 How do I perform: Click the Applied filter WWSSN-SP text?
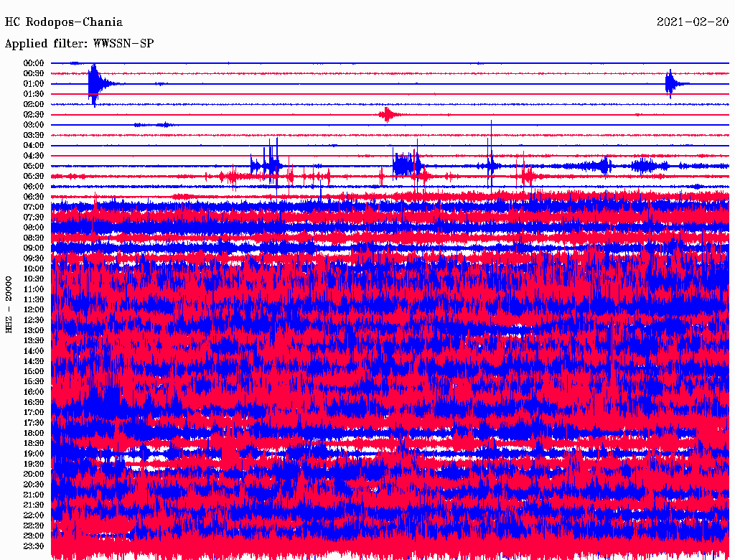pos(79,43)
